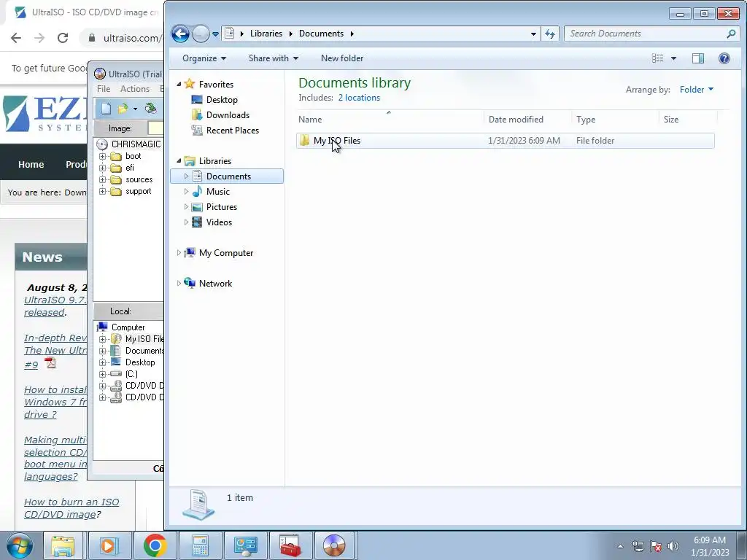Click UltraISO Open image toolbar icon
This screenshot has width=747, height=560.
(x=123, y=109)
